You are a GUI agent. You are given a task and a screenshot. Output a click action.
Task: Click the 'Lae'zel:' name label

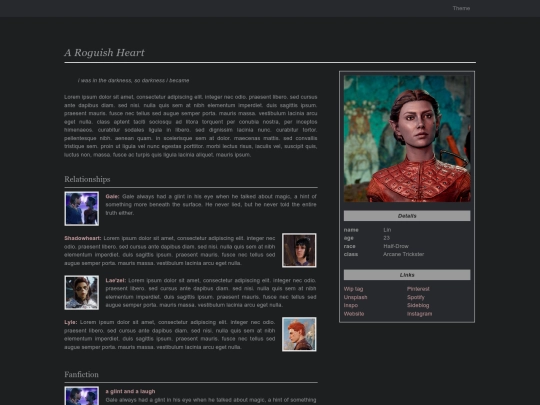coord(116,280)
